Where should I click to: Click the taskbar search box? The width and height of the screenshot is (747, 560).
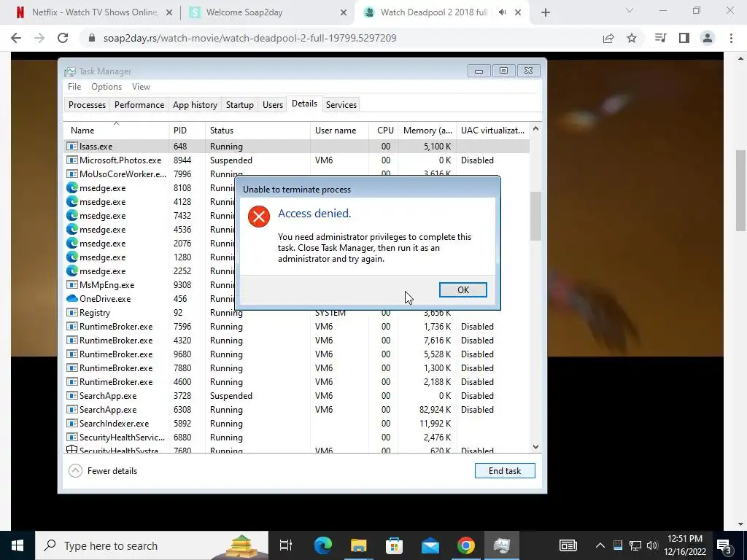click(152, 545)
